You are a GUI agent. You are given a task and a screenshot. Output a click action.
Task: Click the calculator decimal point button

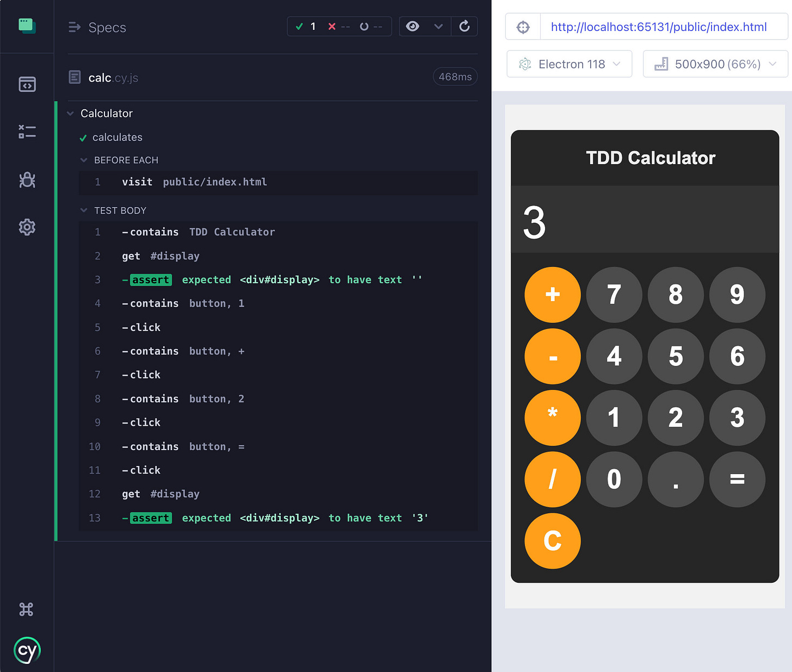point(676,479)
